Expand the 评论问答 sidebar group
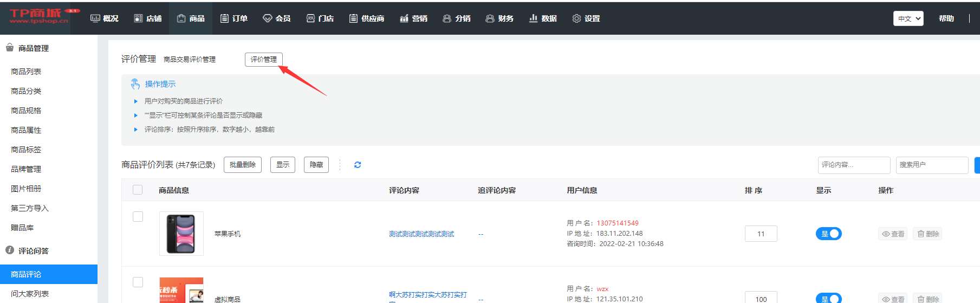Screen dimensions: 980x303 [x=34, y=250]
